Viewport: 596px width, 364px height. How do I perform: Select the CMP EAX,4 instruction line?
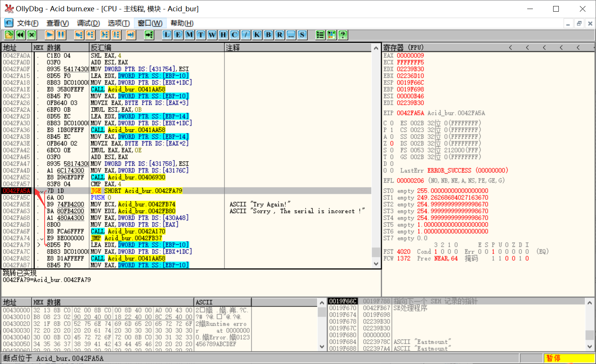point(106,184)
